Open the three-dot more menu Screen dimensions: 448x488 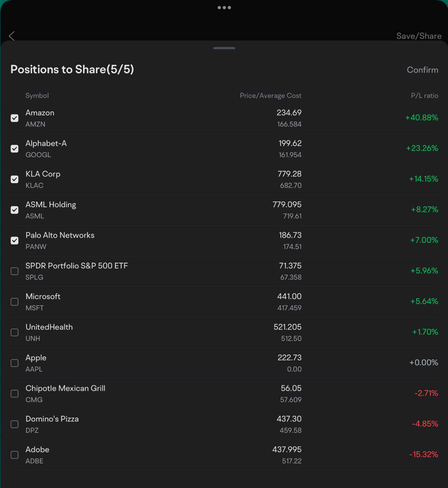click(x=224, y=8)
